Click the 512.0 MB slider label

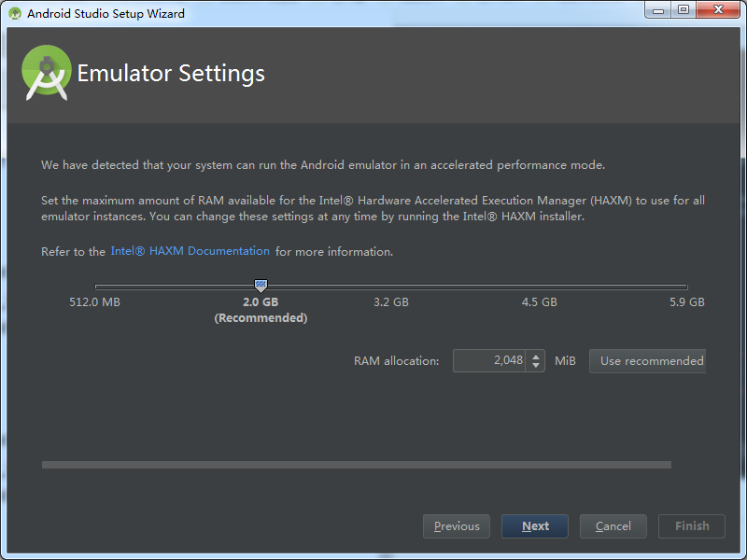tap(95, 301)
